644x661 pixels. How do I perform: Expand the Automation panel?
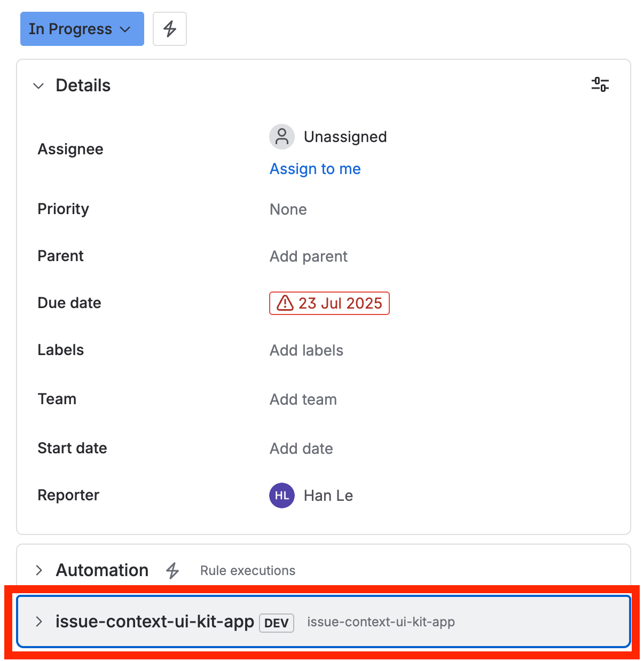tap(39, 570)
